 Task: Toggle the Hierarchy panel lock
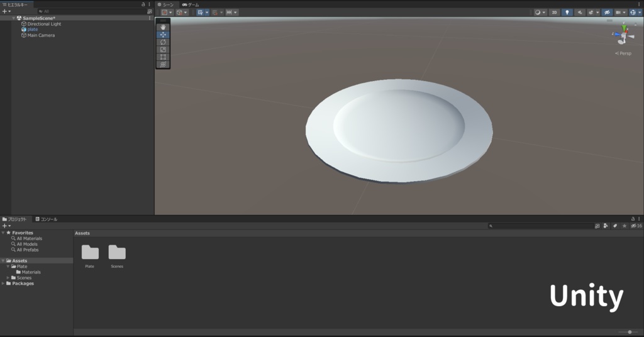[x=143, y=4]
